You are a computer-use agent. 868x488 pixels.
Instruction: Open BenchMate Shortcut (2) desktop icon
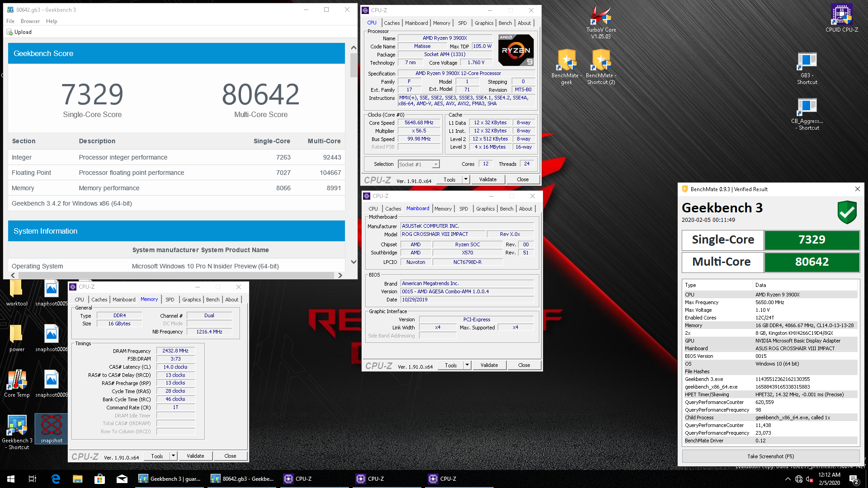coord(601,67)
